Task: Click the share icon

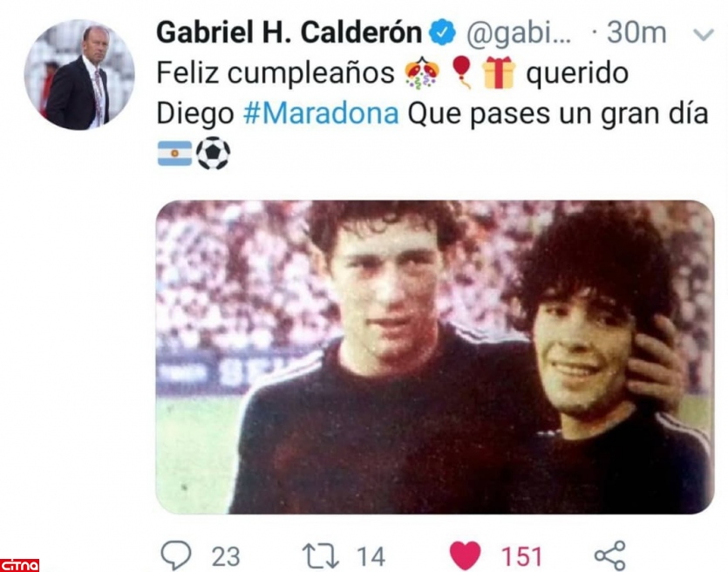Action: (610, 555)
